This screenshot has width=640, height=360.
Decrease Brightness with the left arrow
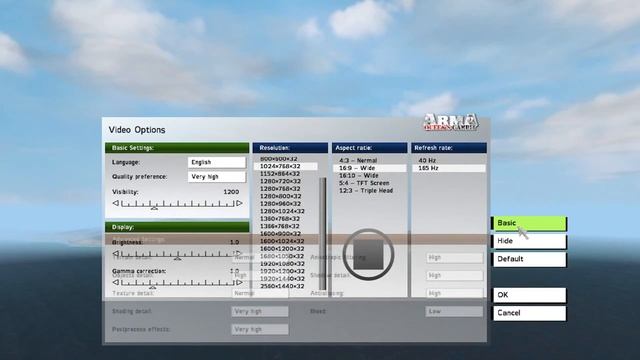coord(116,253)
